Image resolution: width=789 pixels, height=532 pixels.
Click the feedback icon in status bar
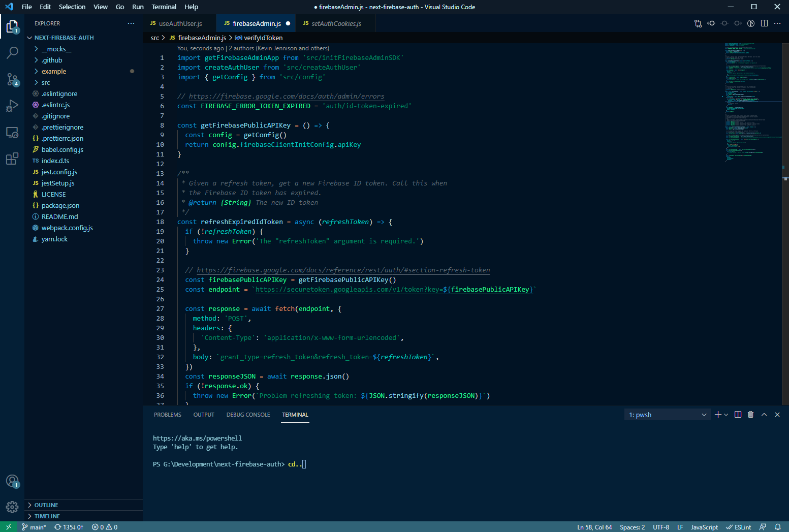tap(763, 527)
